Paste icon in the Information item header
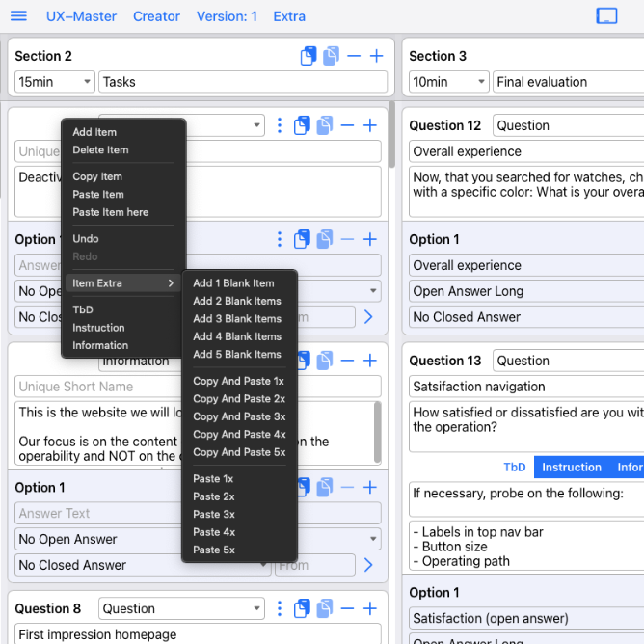 [x=325, y=361]
